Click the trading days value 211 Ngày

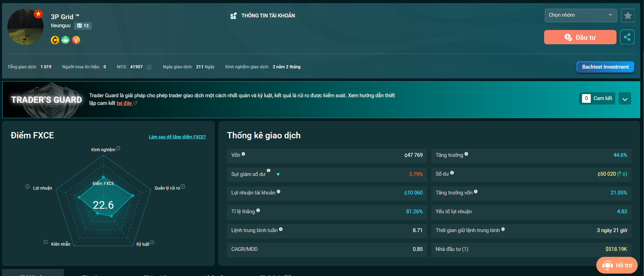205,67
